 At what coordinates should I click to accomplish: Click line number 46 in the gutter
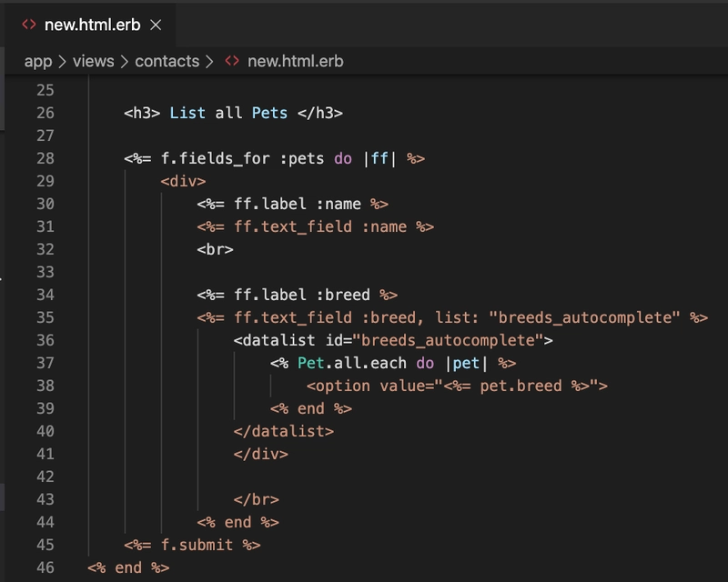45,567
